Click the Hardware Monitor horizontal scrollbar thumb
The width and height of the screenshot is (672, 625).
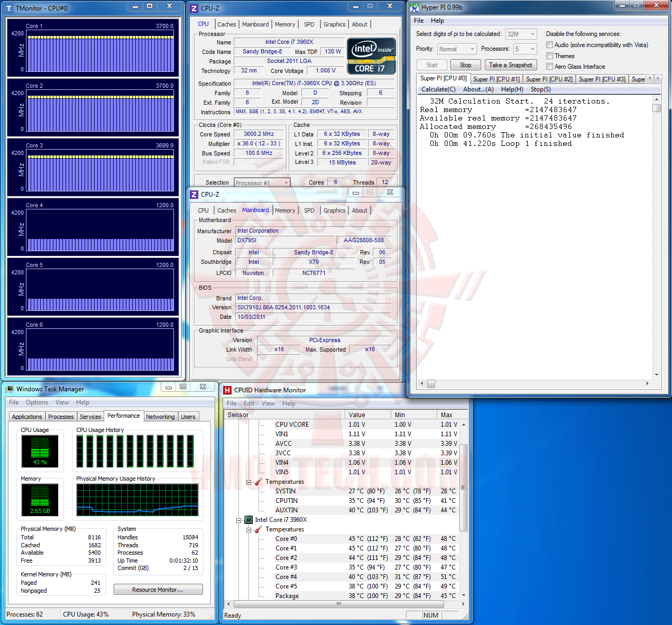click(338, 604)
